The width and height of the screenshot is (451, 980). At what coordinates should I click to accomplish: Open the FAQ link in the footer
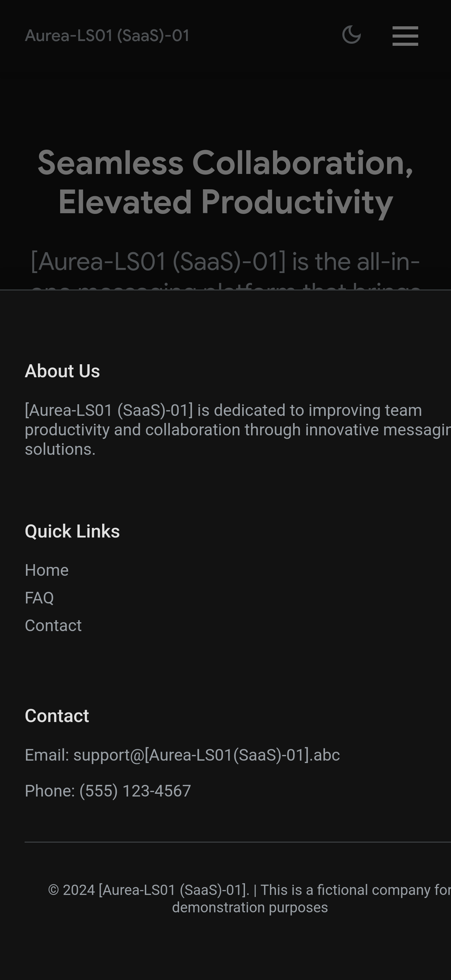pyautogui.click(x=39, y=598)
